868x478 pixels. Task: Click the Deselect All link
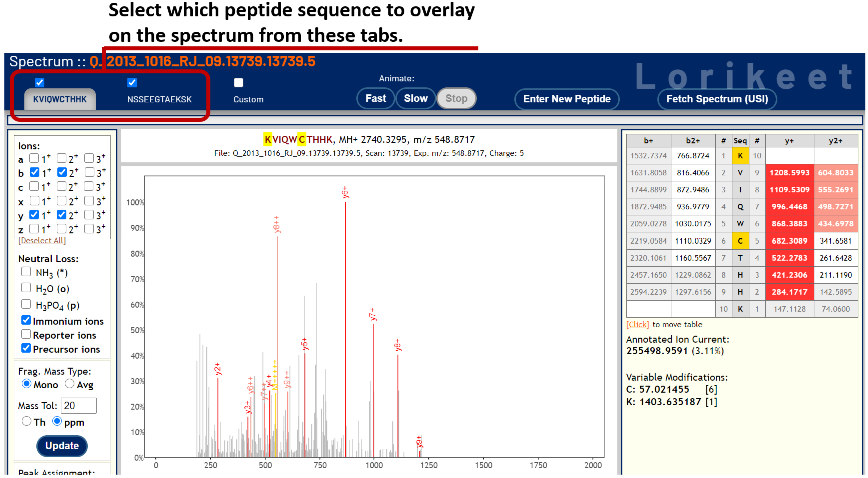click(42, 241)
